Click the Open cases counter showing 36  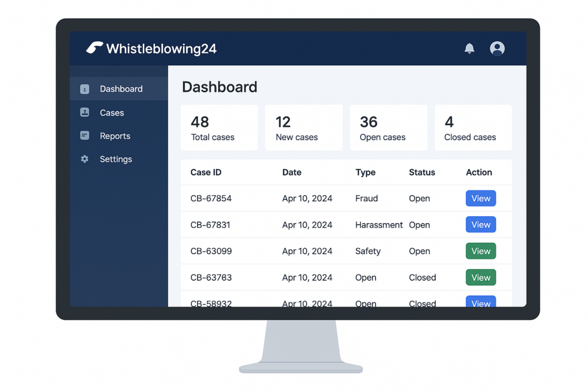(388, 127)
